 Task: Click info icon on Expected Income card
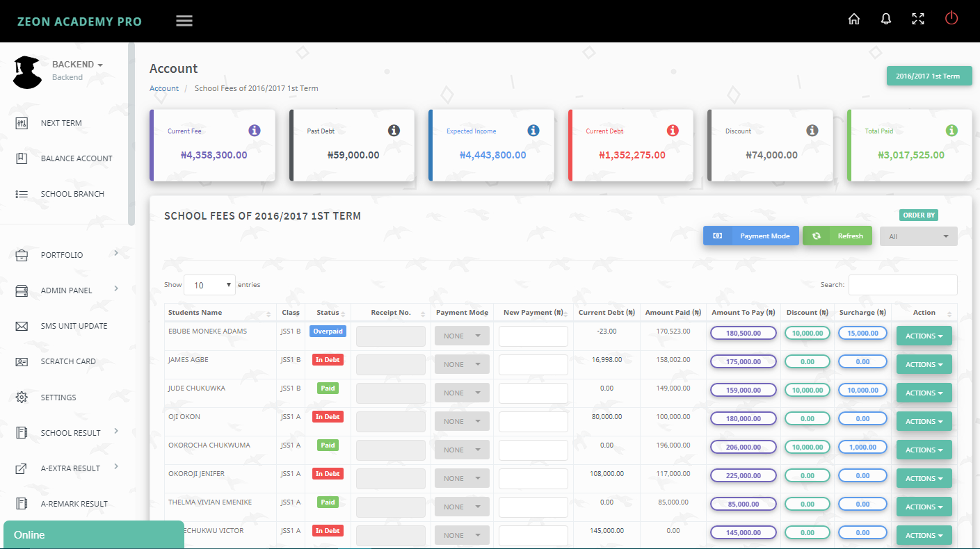click(x=533, y=131)
